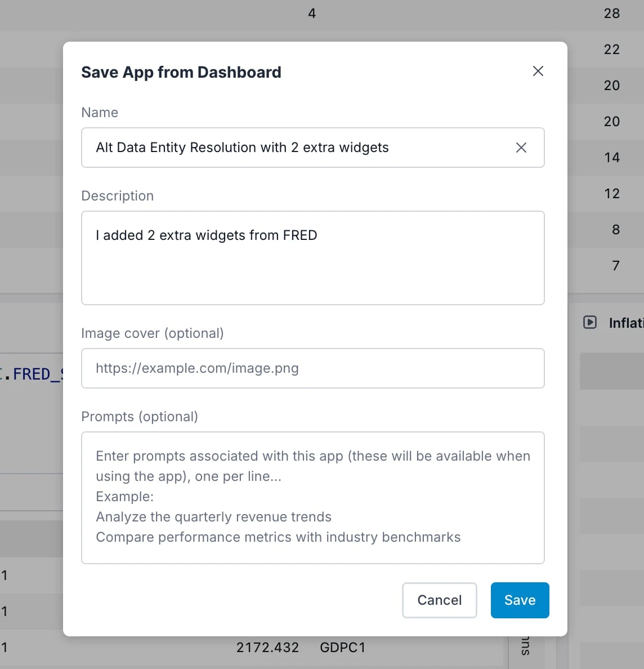This screenshot has width=644, height=669.
Task: Click the Prompts optional text area
Action: 313,498
